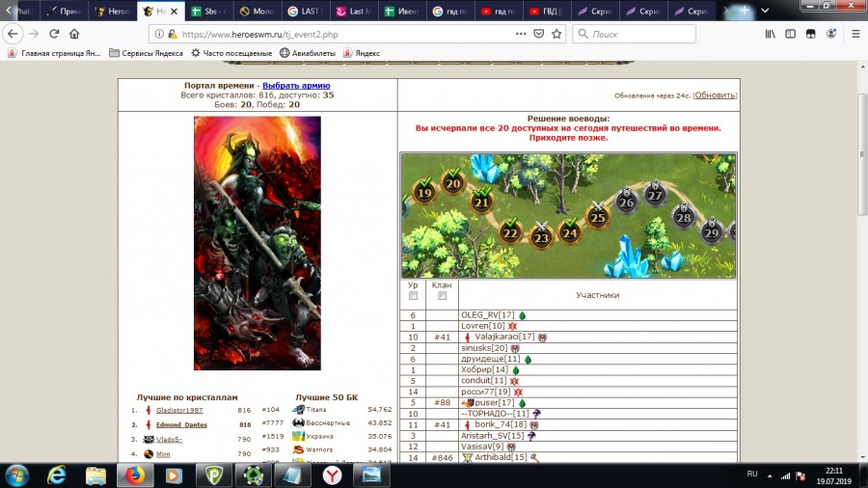Open borik_74[18] participant link
Screen dimensions: 868x488
501,424
